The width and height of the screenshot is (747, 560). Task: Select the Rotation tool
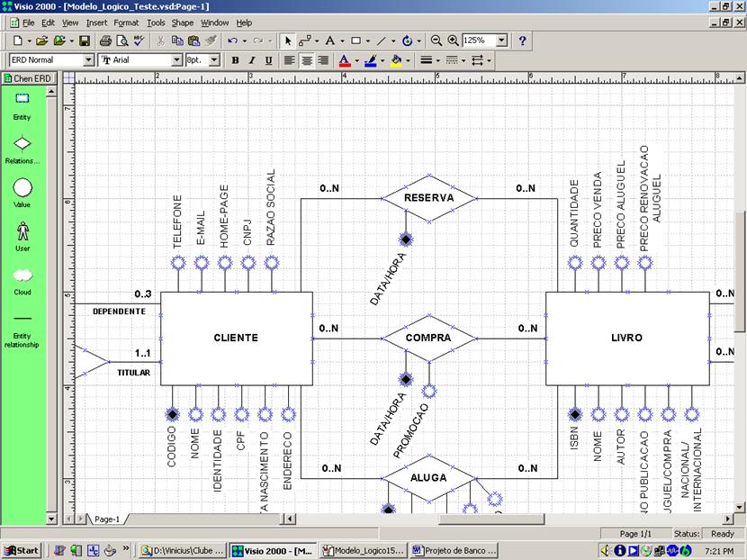pyautogui.click(x=408, y=41)
